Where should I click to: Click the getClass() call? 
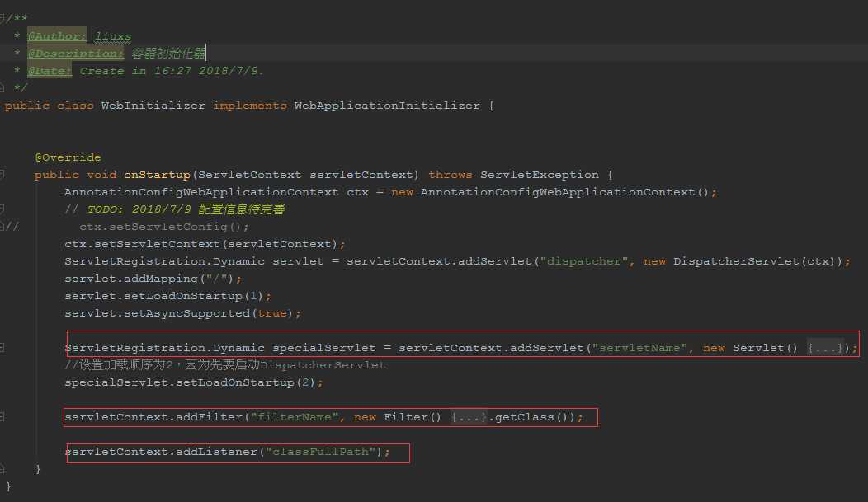(532, 417)
